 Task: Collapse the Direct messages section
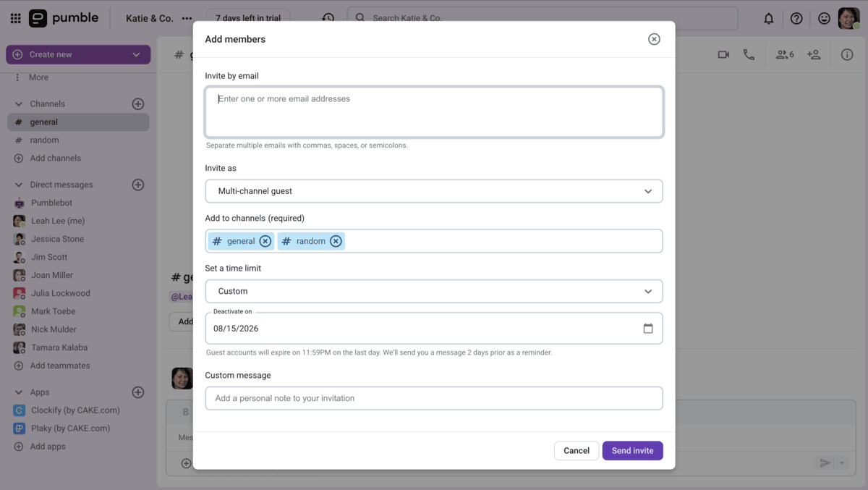point(19,185)
